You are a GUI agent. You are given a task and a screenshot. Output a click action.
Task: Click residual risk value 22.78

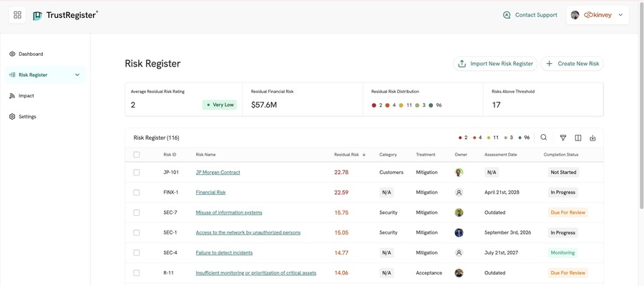pyautogui.click(x=341, y=173)
